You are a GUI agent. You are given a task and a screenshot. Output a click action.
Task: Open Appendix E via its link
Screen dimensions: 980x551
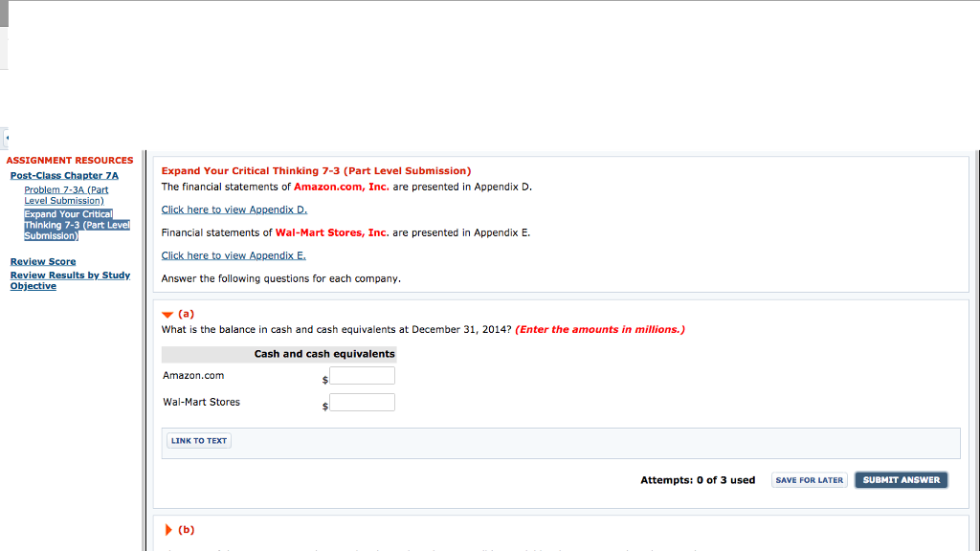[x=233, y=255]
